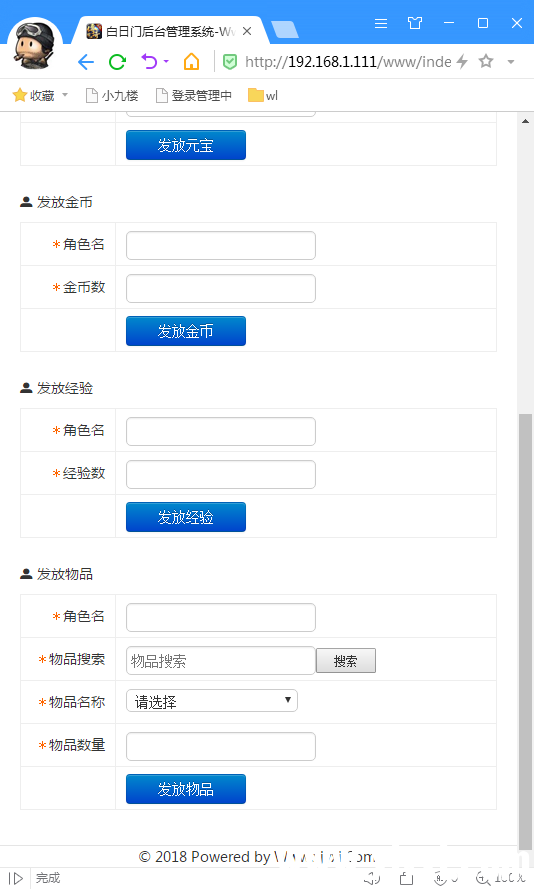Open the skin (shirt) icon
Viewport: 534px width, 889px height.
[x=415, y=23]
